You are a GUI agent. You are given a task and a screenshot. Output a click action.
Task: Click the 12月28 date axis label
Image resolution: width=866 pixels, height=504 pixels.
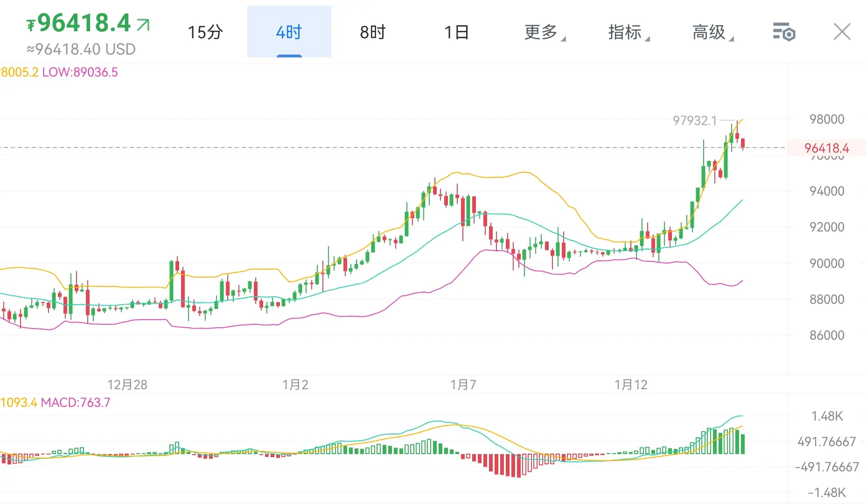(127, 385)
